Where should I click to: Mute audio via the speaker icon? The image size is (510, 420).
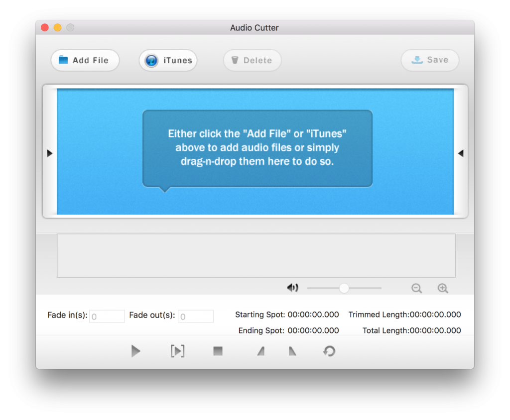pos(292,288)
